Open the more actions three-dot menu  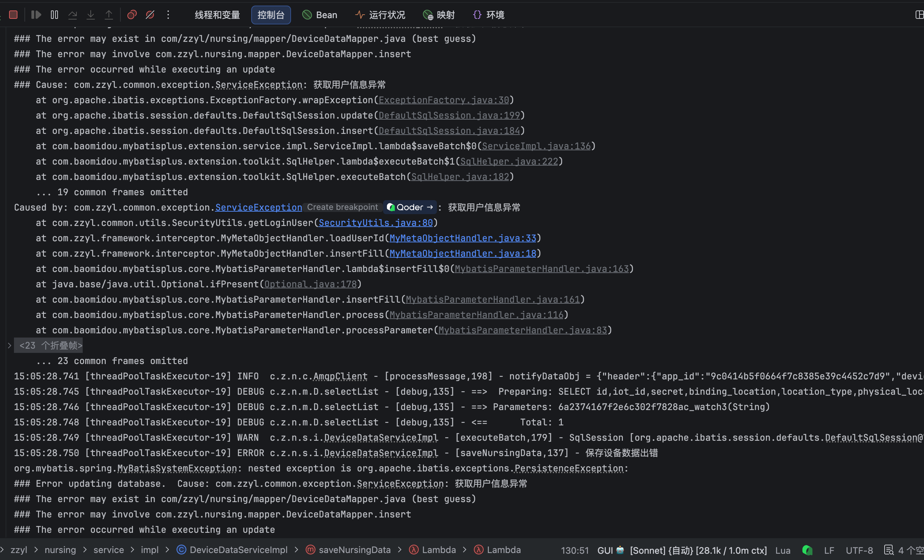tap(169, 15)
